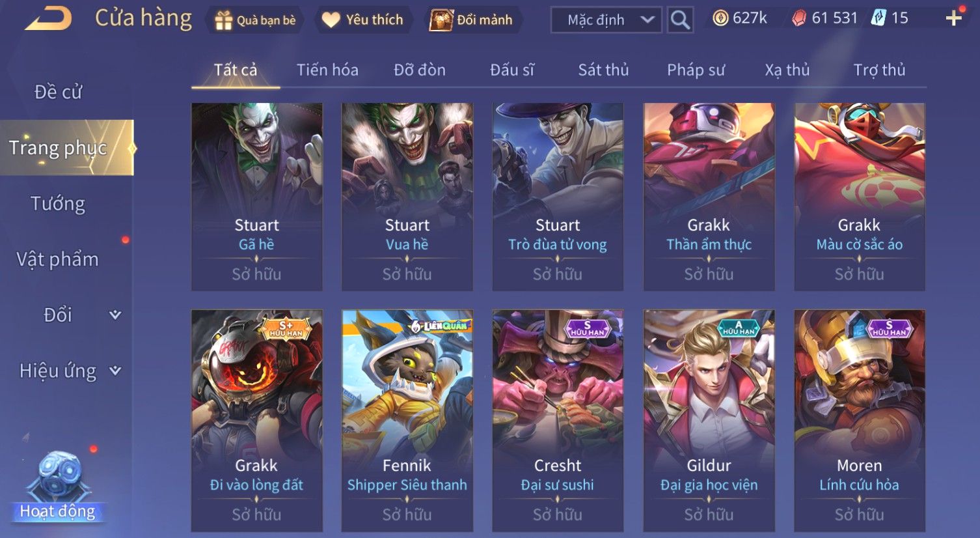Select Grakk Thần ẩm thực skin card

(709, 197)
